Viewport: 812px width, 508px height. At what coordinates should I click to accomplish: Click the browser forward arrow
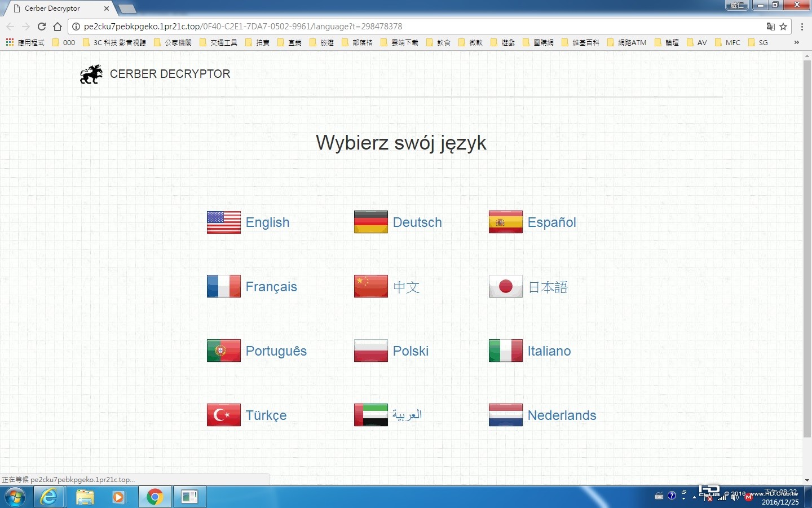click(26, 27)
